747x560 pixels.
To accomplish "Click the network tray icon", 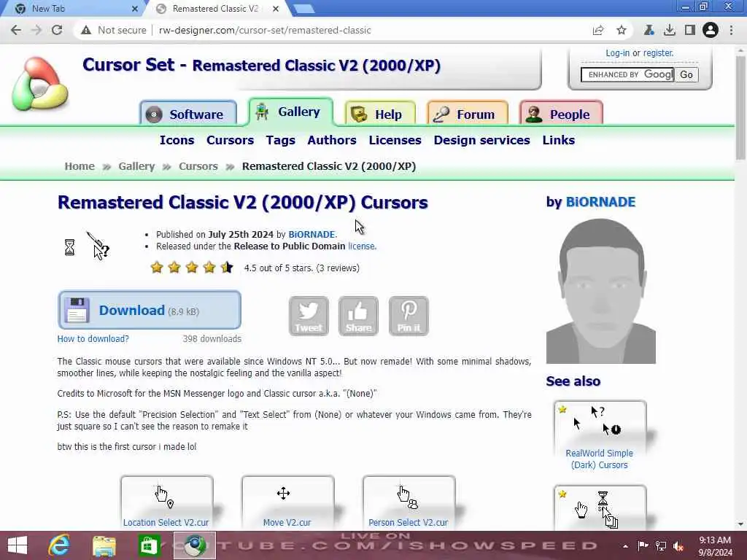I will pos(661,546).
